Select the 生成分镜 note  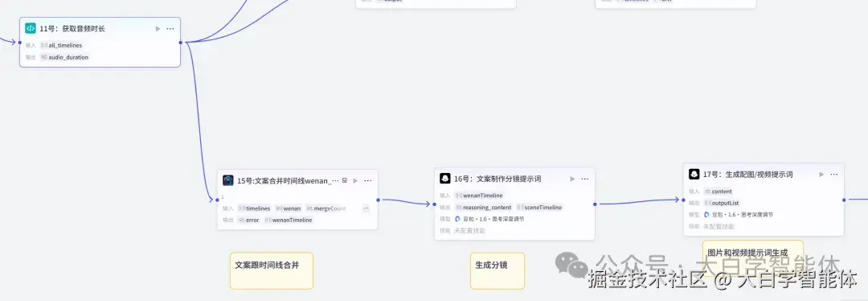point(497,270)
